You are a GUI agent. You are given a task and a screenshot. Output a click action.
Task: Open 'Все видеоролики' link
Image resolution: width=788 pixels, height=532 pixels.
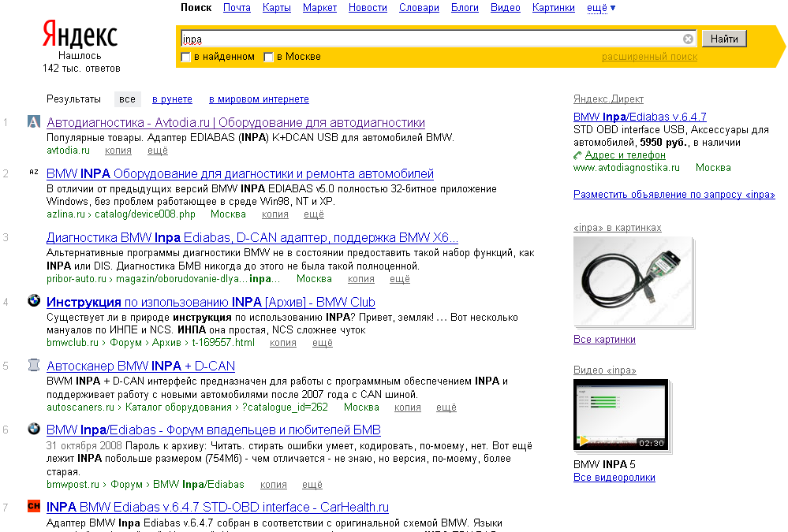[x=614, y=478]
